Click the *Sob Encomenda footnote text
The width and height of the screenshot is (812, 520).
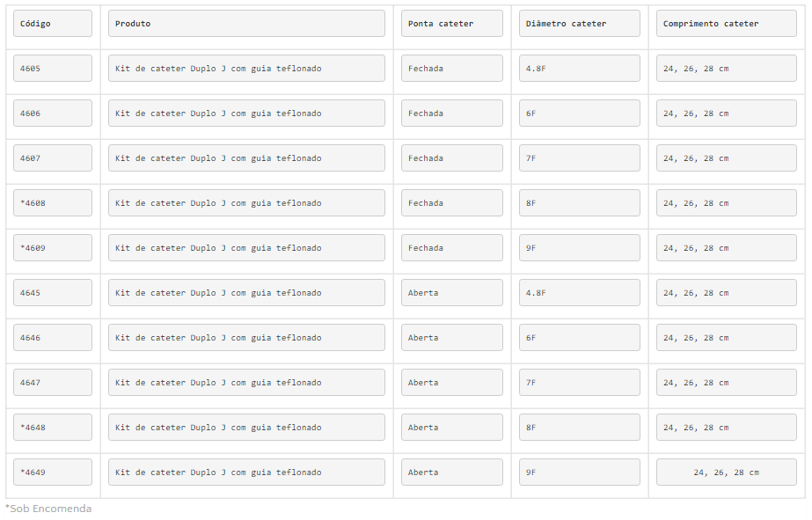pos(49,509)
